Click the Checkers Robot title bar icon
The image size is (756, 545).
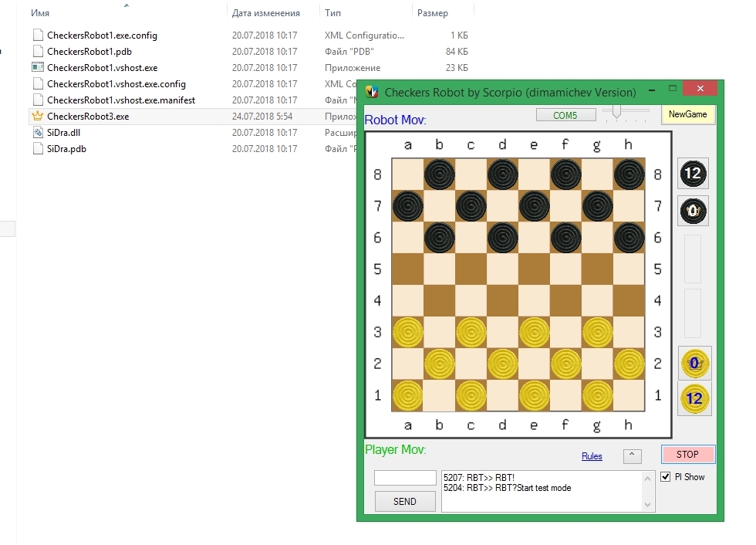click(x=372, y=92)
